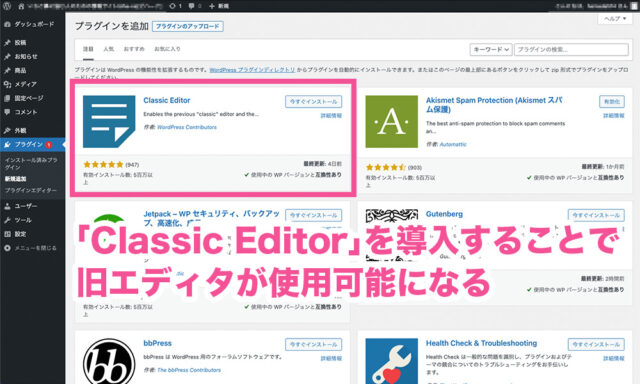Image resolution: width=640 pixels, height=384 pixels.
Task: Open Akismet Spam Protection title link
Action: tap(494, 104)
